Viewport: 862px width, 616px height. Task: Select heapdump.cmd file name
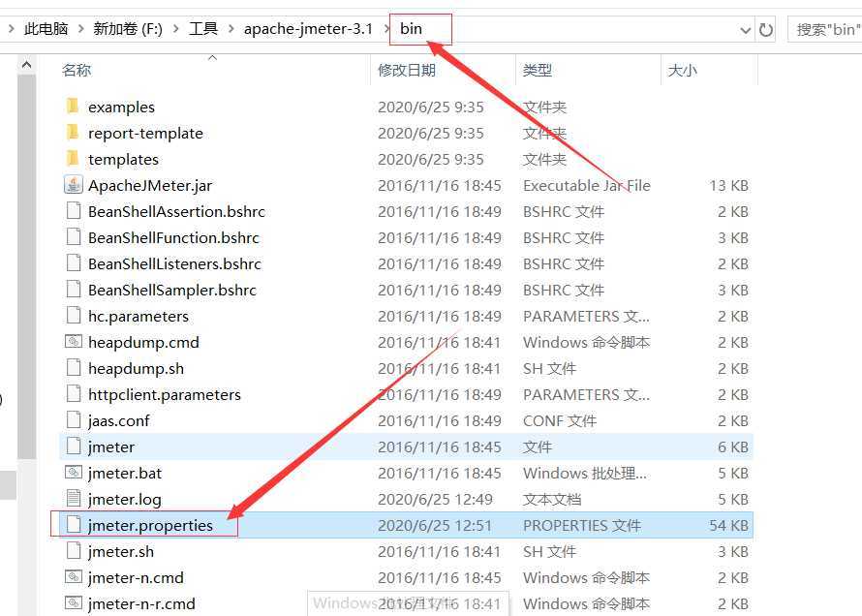[143, 342]
